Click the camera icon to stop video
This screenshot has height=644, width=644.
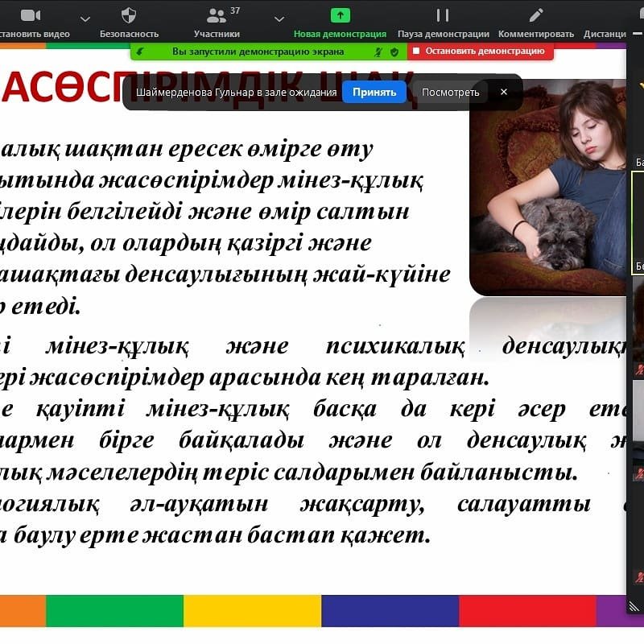click(x=31, y=15)
